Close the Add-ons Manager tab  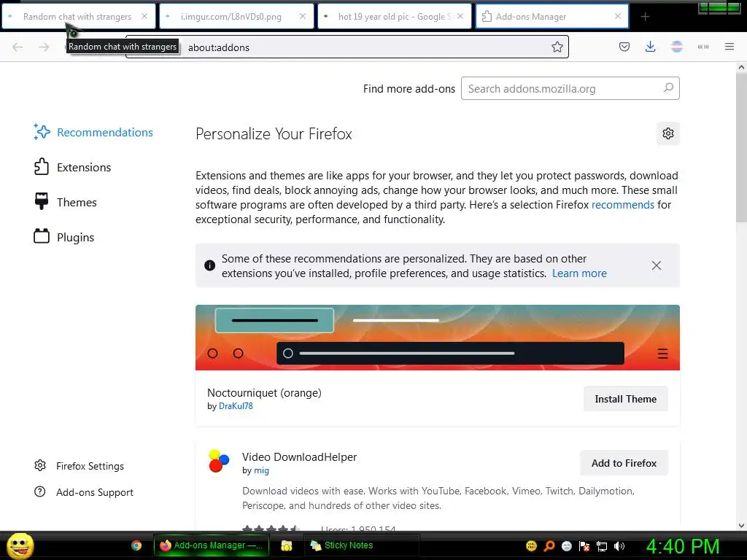pos(618,16)
